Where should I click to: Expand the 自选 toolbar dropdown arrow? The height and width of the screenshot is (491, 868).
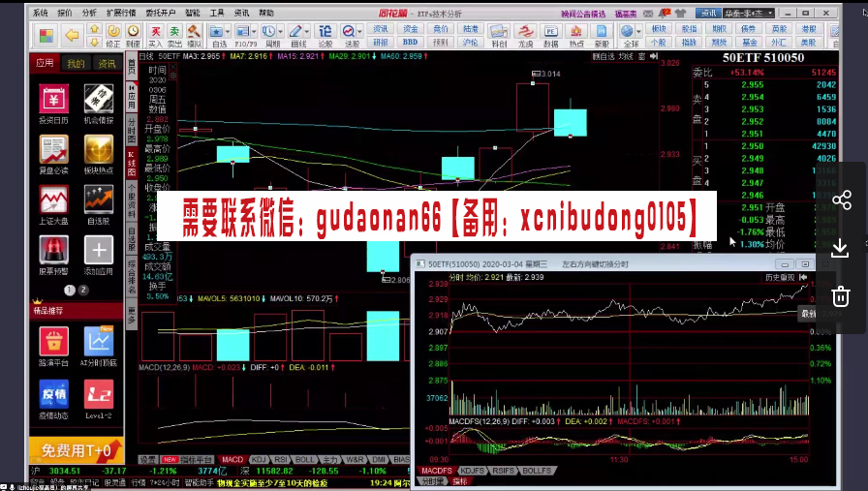click(228, 32)
